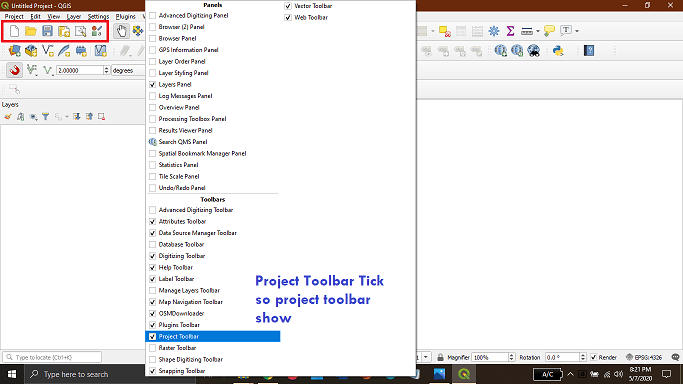The height and width of the screenshot is (384, 683).
Task: Open the Layer menu
Action: coord(74,17)
